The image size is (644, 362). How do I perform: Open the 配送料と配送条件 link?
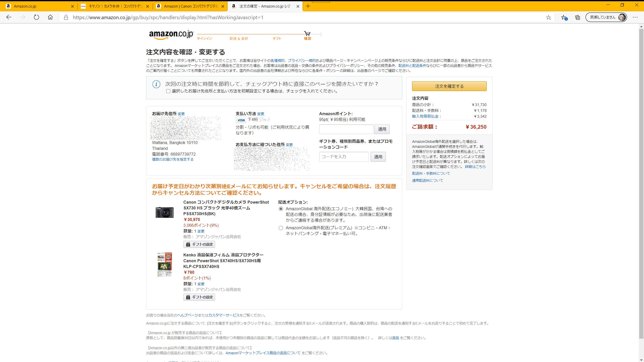click(412, 66)
